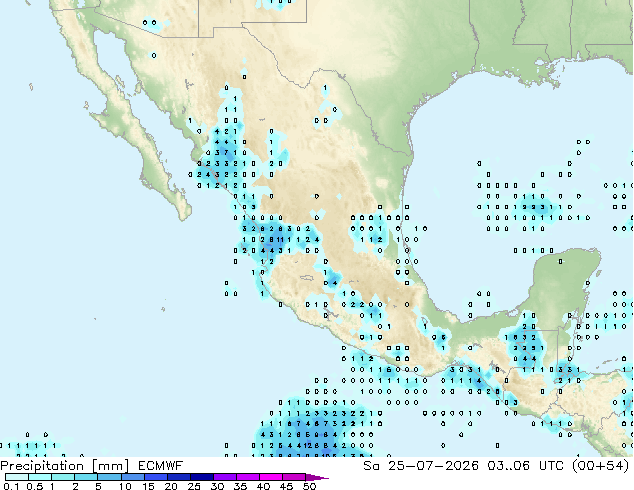Select the legend swatch between 15 and 20
Image resolution: width=634 pixels, height=490 pixels.
tap(155, 477)
